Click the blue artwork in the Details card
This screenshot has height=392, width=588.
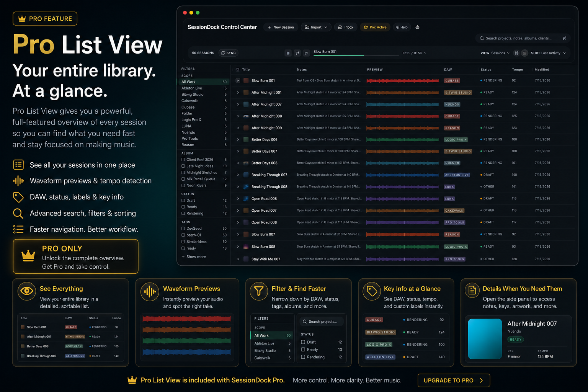[x=485, y=339]
